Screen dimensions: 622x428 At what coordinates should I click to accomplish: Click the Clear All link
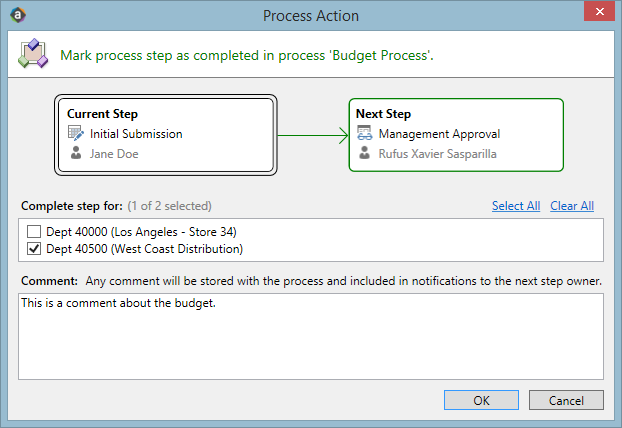tap(572, 206)
